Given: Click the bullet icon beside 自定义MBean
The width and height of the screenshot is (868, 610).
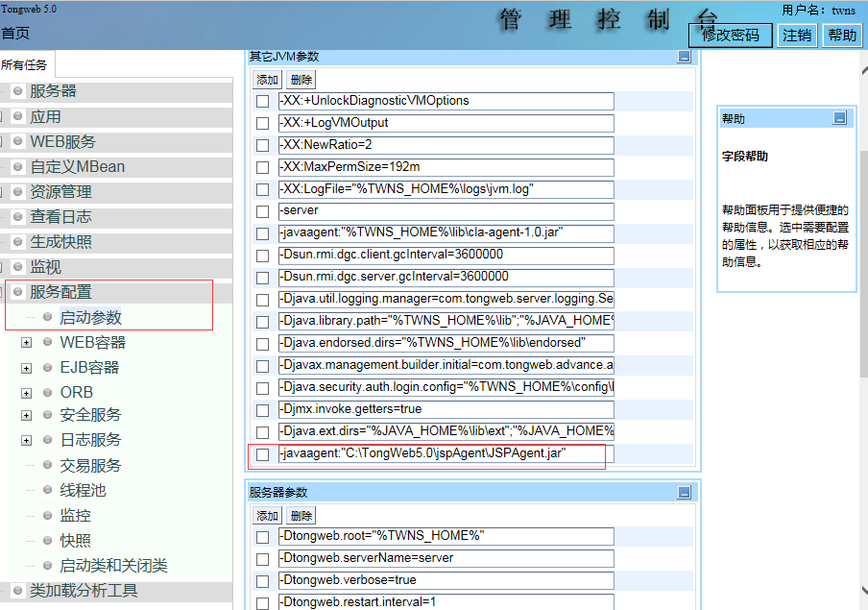Looking at the screenshot, I should 17,166.
